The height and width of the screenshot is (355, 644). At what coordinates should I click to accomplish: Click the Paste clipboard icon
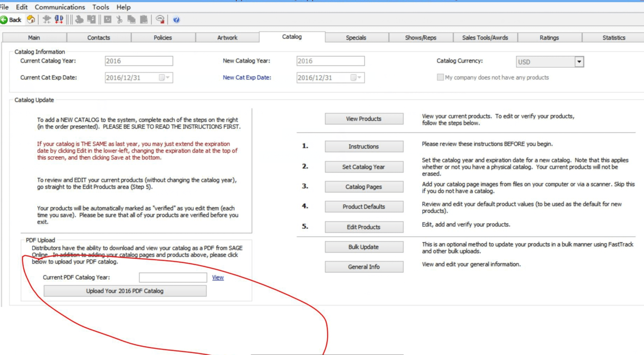(144, 19)
